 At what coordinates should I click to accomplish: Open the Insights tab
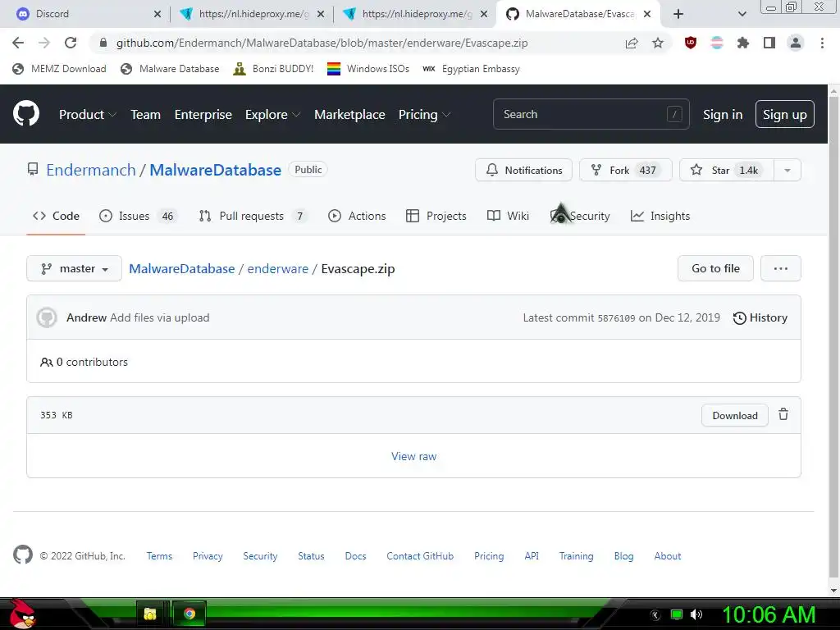point(660,216)
